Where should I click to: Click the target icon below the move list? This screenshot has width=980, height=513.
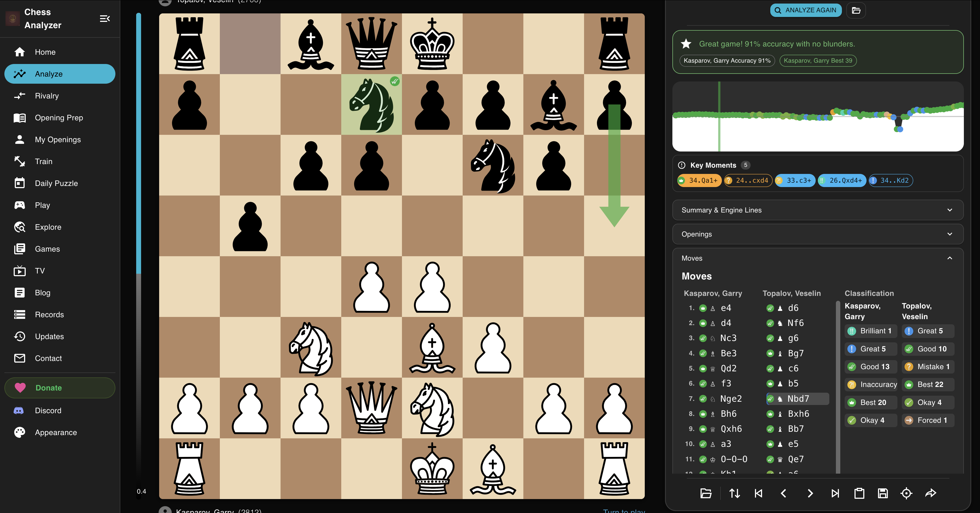coord(906,493)
